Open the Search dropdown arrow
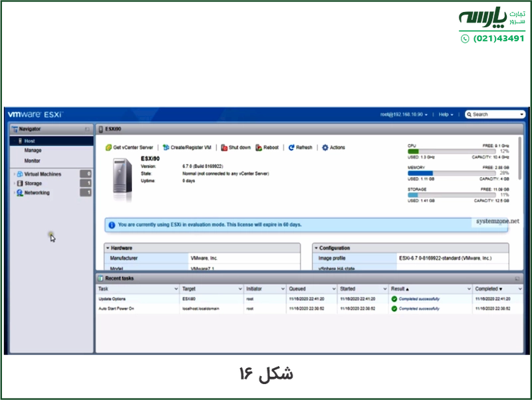 pyautogui.click(x=522, y=114)
